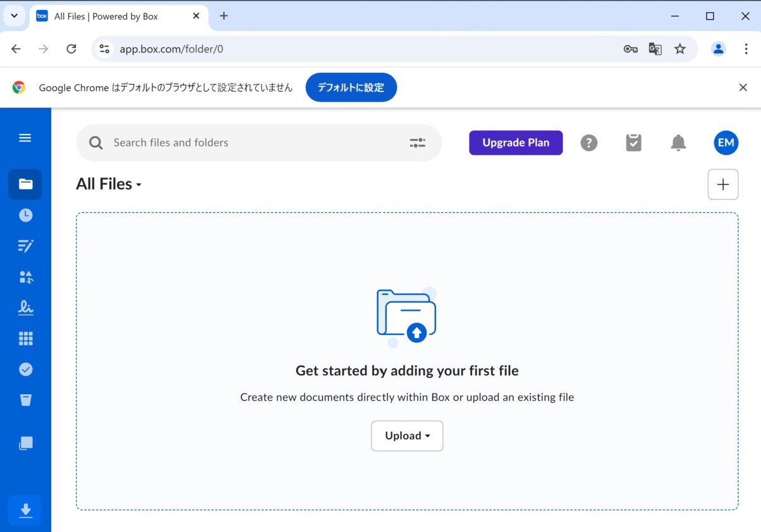The width and height of the screenshot is (761, 532).
Task: Open the Help question mark icon
Action: [x=588, y=143]
